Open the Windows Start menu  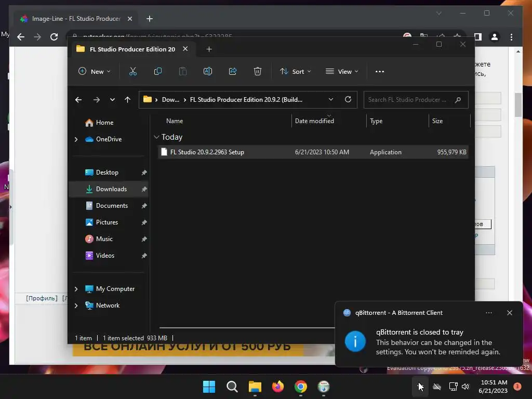[x=209, y=387]
